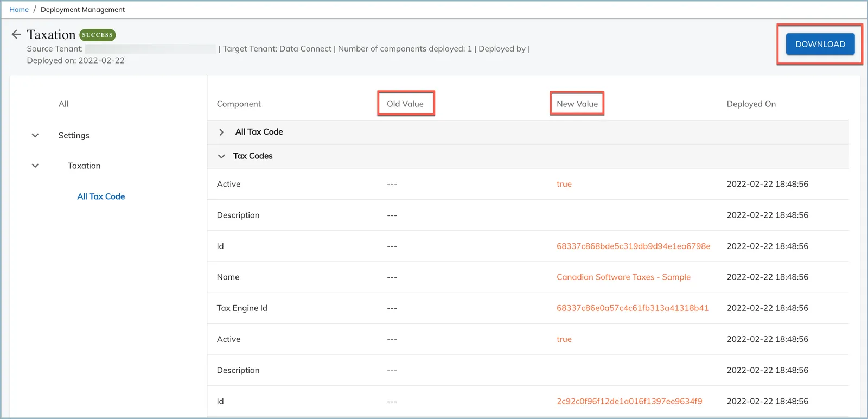
Task: Click the Source Tenant label
Action: click(x=55, y=49)
